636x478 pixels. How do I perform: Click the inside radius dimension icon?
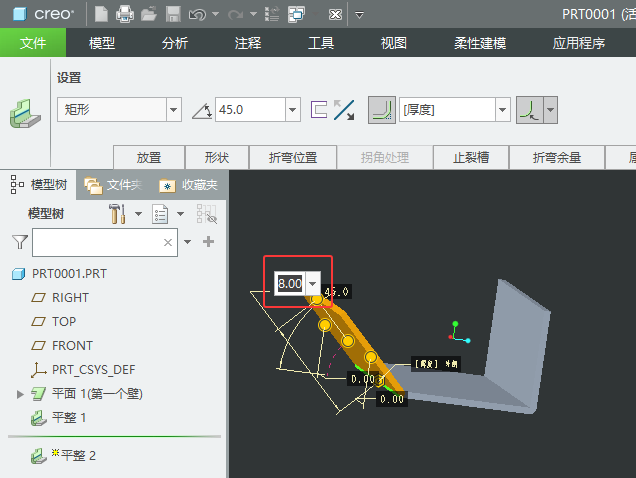529,110
